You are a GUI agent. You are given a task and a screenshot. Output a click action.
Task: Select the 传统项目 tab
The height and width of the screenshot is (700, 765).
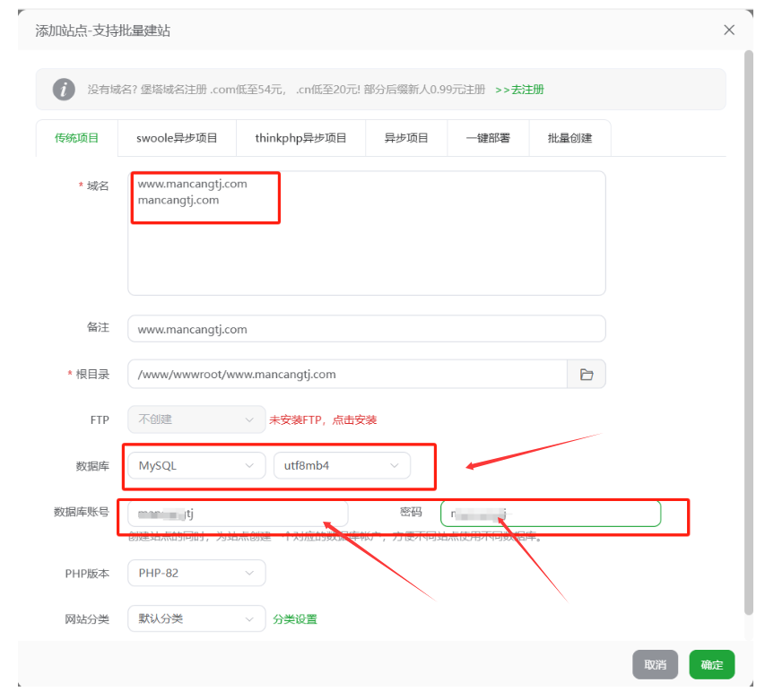tap(76, 138)
